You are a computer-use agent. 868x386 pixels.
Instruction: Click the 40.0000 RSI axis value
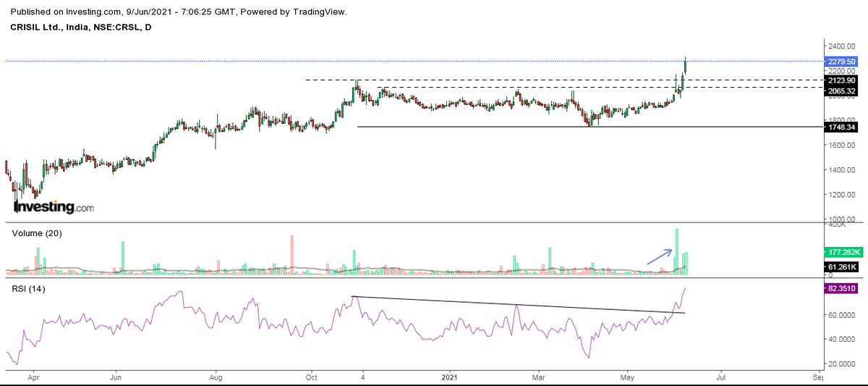click(x=843, y=340)
